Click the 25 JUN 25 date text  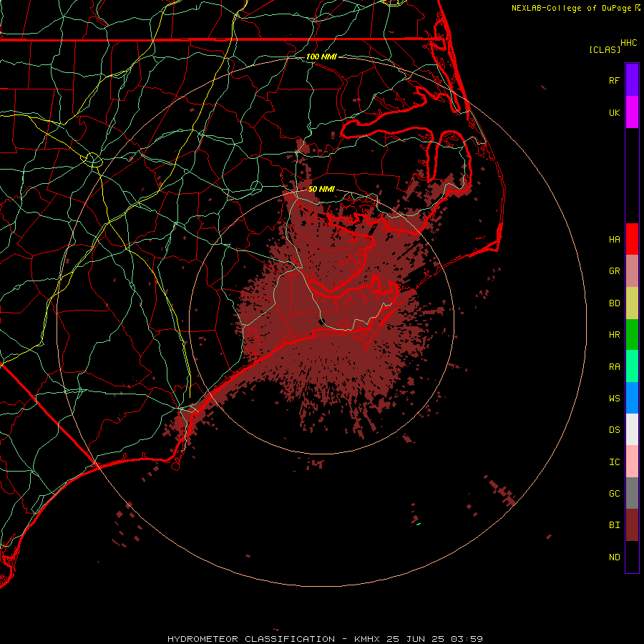coord(415,639)
